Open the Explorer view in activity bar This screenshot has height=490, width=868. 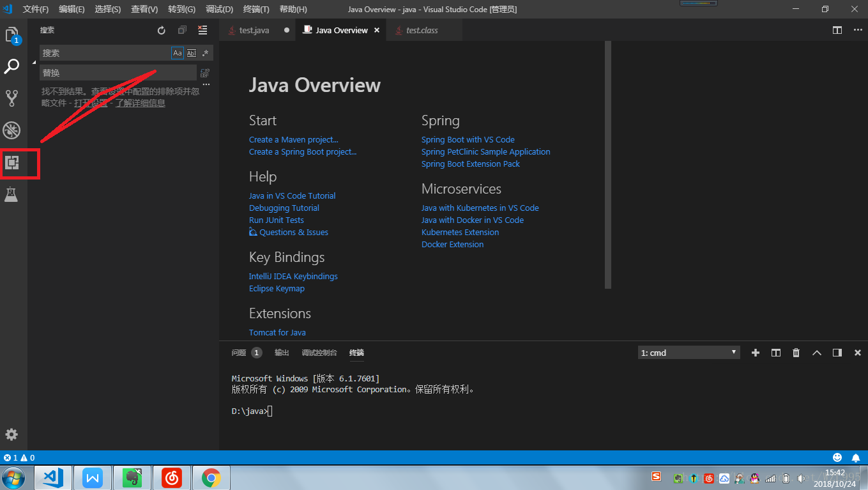pos(12,35)
